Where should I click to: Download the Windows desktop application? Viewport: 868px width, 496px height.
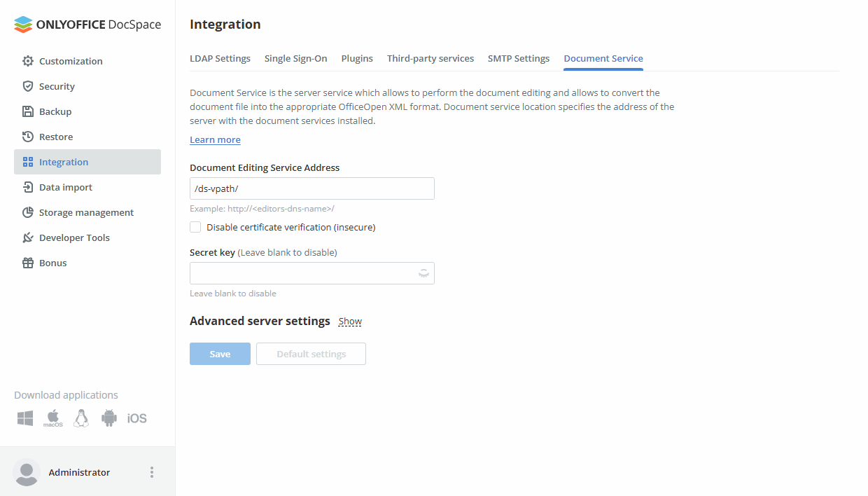point(24,418)
